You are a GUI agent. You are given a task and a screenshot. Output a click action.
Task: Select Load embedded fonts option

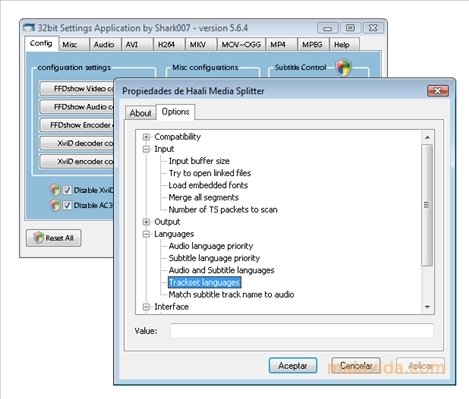tap(208, 185)
